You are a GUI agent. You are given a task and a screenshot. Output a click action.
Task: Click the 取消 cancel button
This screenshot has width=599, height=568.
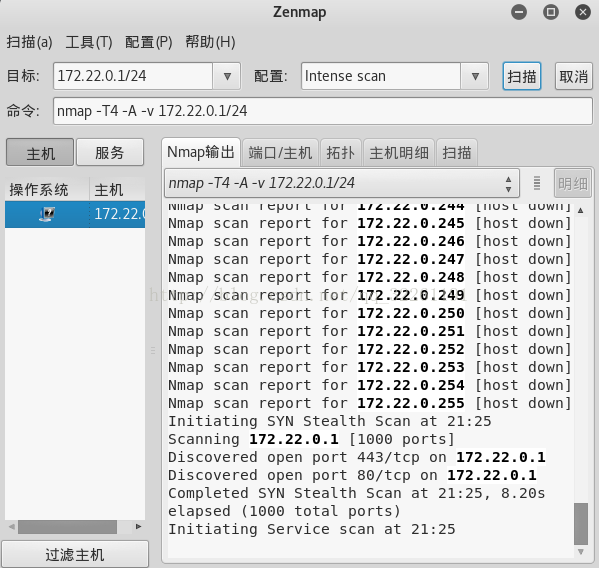[573, 76]
